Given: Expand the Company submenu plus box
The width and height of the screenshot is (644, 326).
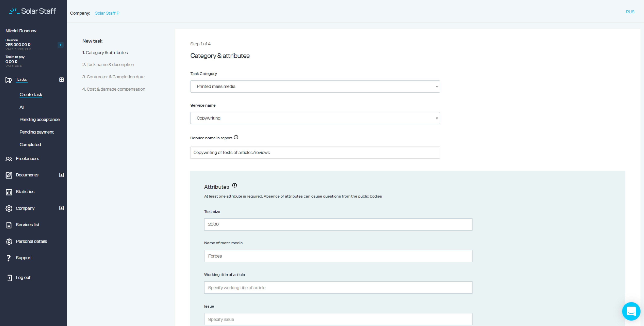Looking at the screenshot, I should [x=61, y=208].
